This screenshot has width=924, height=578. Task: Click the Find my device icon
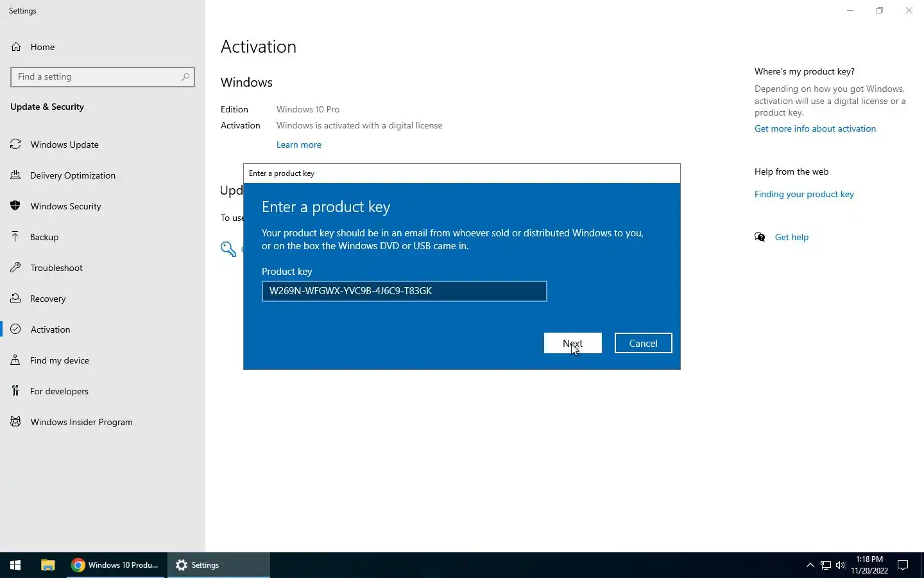15,360
